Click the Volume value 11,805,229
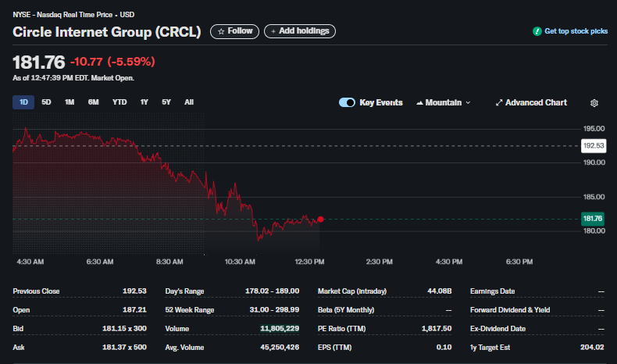617x364 pixels. (x=280, y=328)
